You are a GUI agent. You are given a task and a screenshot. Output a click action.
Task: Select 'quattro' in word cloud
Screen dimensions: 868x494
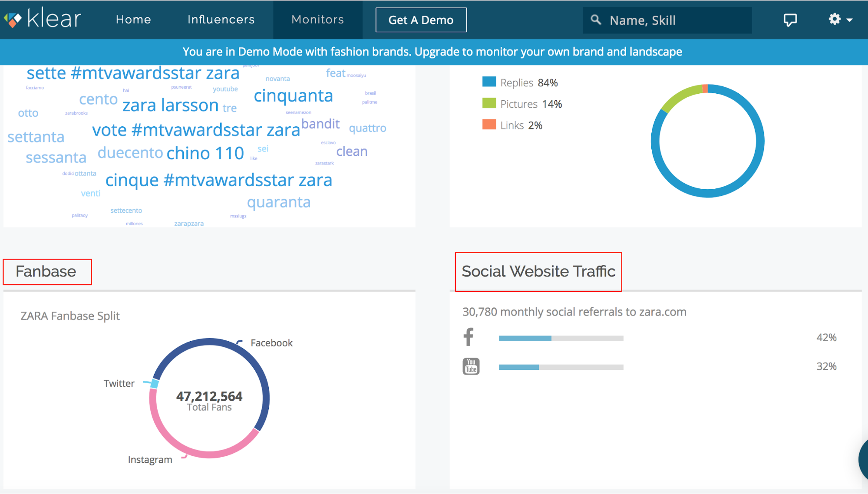[367, 128]
